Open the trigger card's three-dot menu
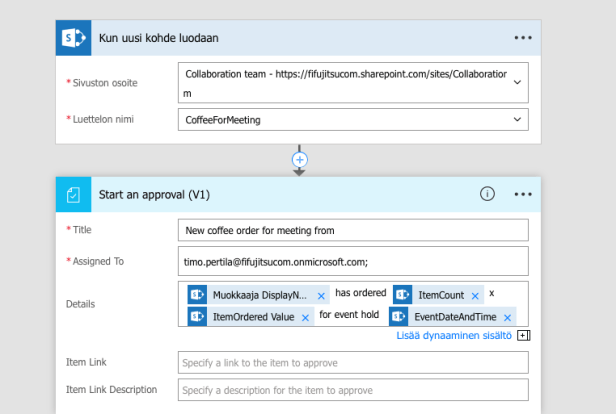The width and height of the screenshot is (616, 414). click(523, 37)
